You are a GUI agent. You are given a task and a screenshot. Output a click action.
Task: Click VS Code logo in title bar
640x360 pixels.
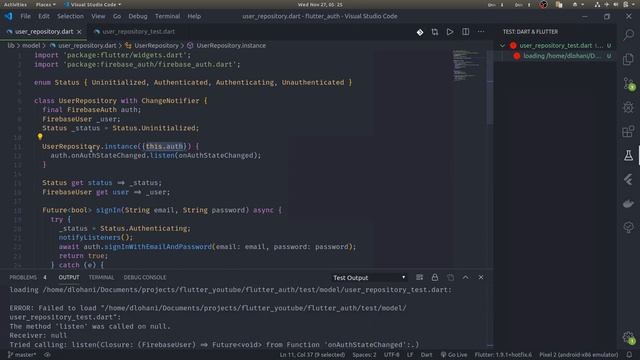click(9, 16)
